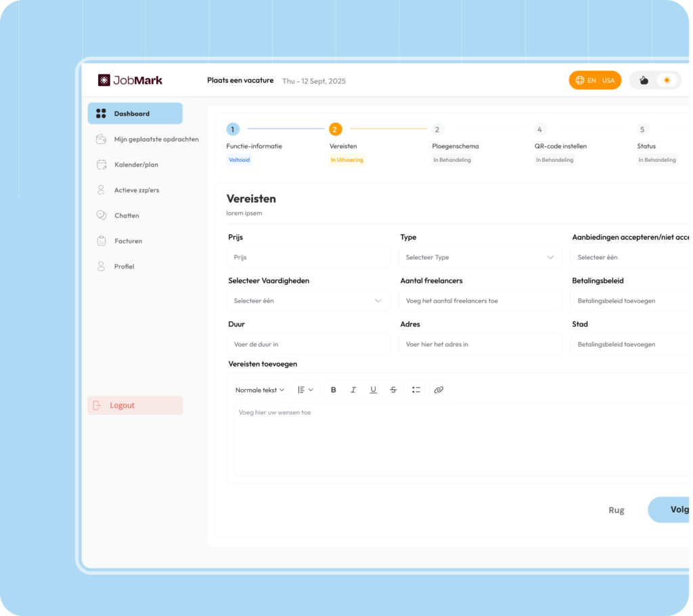Image resolution: width=693 pixels, height=616 pixels.
Task: Go to Facturen in the sidebar
Action: [x=128, y=241]
